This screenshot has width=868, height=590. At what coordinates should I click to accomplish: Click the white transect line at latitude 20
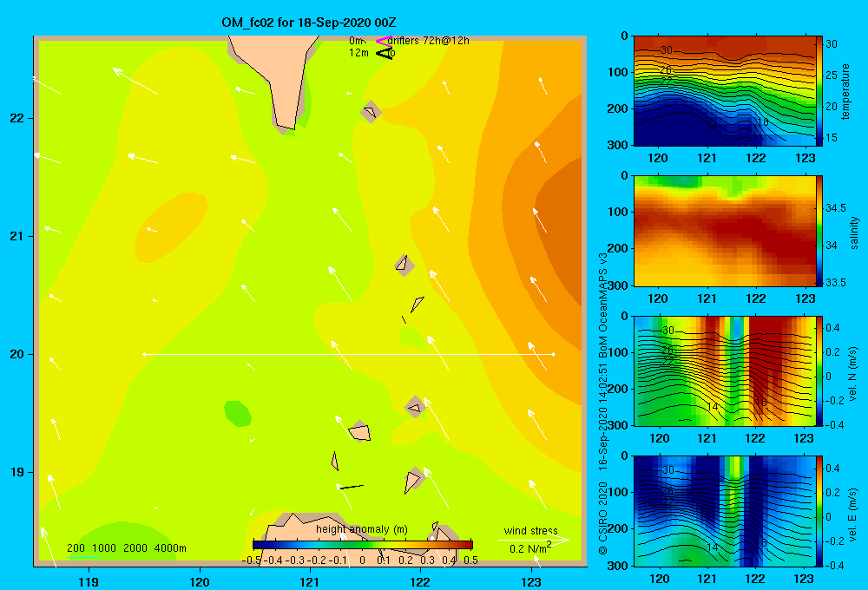(x=349, y=354)
